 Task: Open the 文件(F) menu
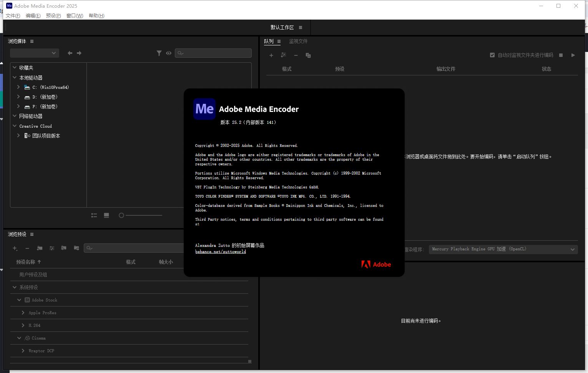(13, 16)
